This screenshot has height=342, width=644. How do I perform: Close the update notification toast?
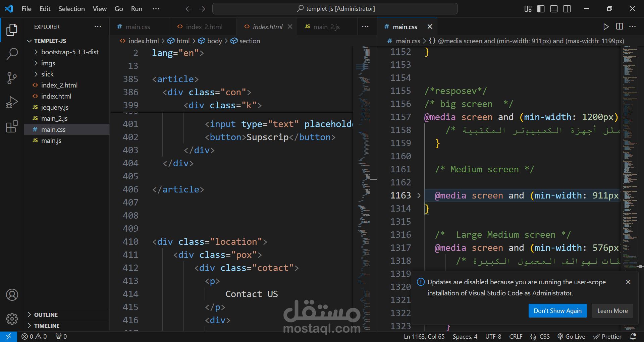coord(628,282)
